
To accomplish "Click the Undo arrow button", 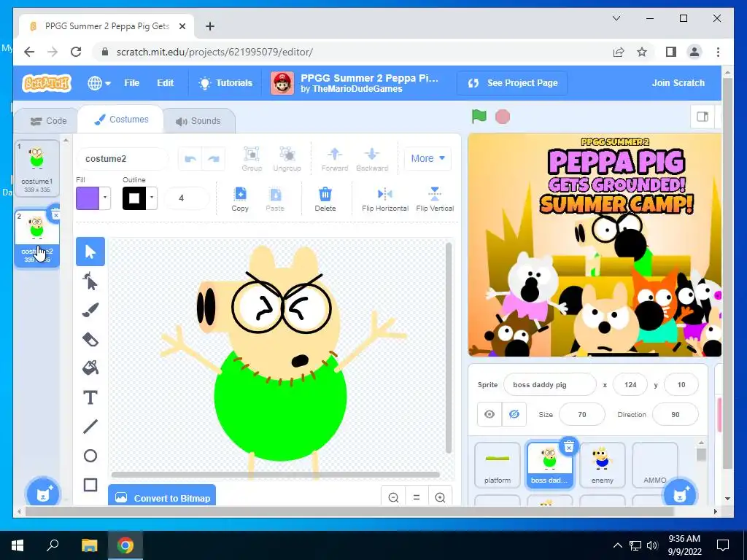I will (x=190, y=158).
